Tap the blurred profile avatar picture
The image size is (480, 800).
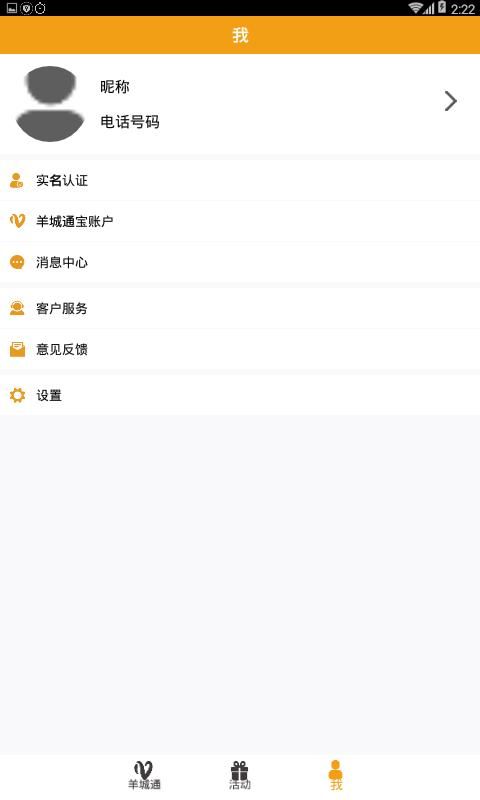tap(50, 104)
